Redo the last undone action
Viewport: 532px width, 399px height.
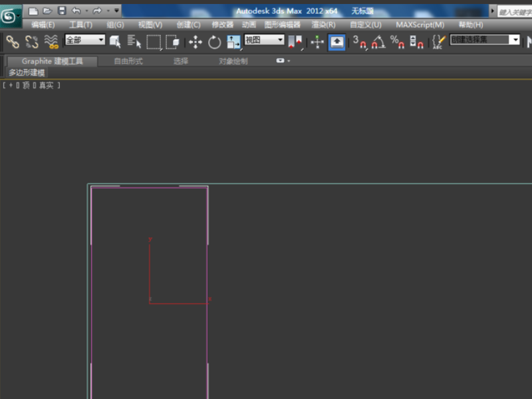click(97, 11)
